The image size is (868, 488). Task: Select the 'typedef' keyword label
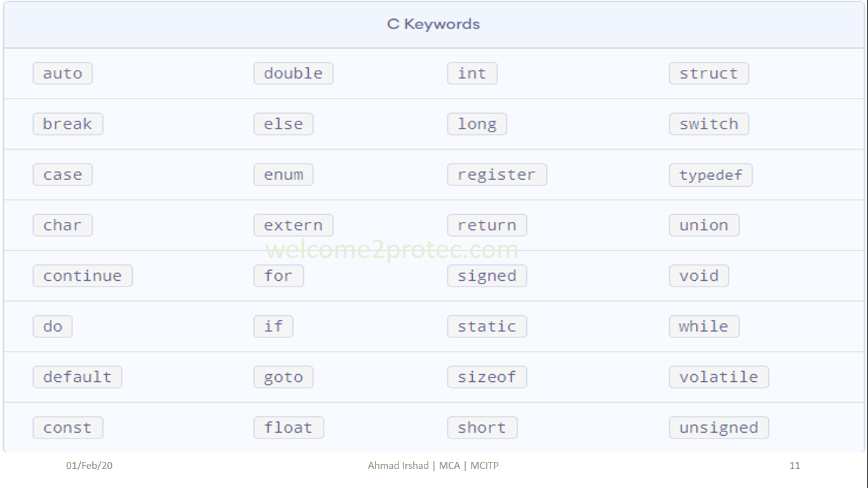[x=710, y=175]
